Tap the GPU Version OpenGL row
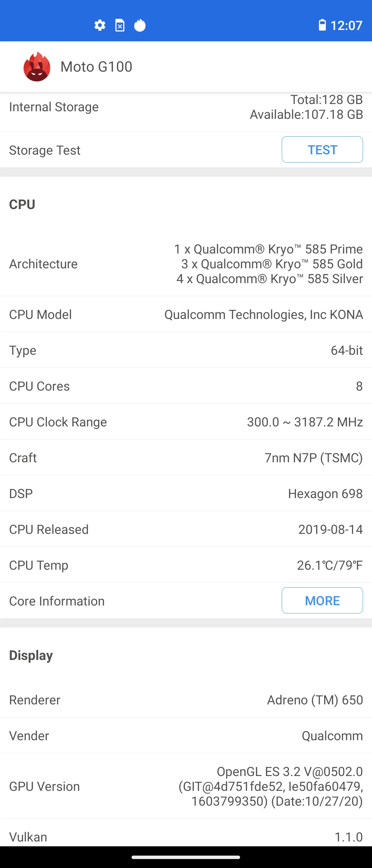Screen dimensions: 372x868 coord(186,786)
